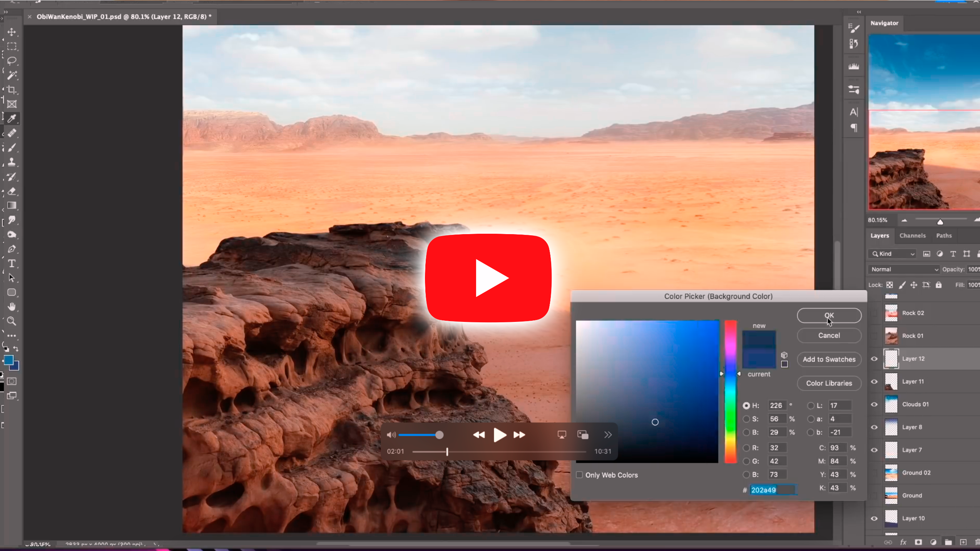Switch to the Channels tab
The height and width of the screenshot is (551, 980).
(912, 236)
